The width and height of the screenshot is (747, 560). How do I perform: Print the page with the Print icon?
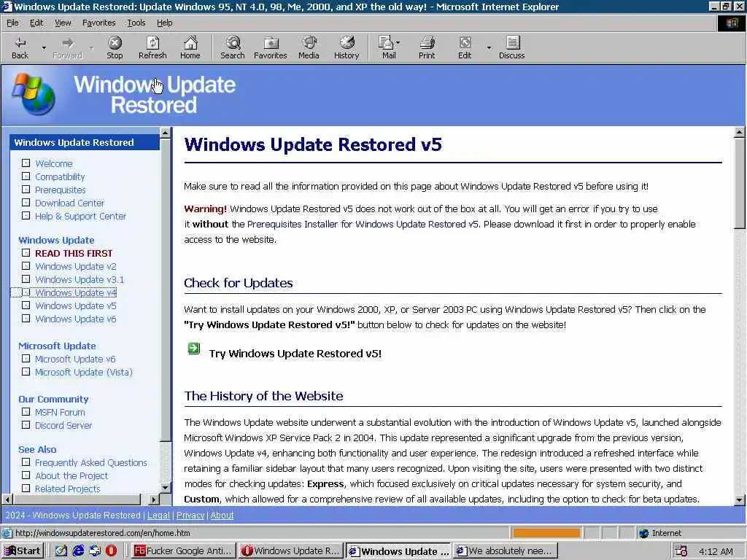tap(427, 47)
